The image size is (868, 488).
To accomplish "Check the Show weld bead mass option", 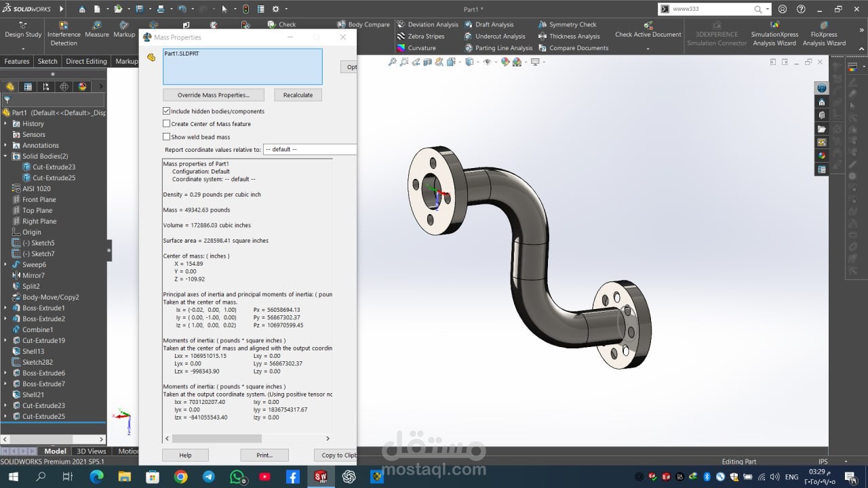I will pyautogui.click(x=167, y=137).
